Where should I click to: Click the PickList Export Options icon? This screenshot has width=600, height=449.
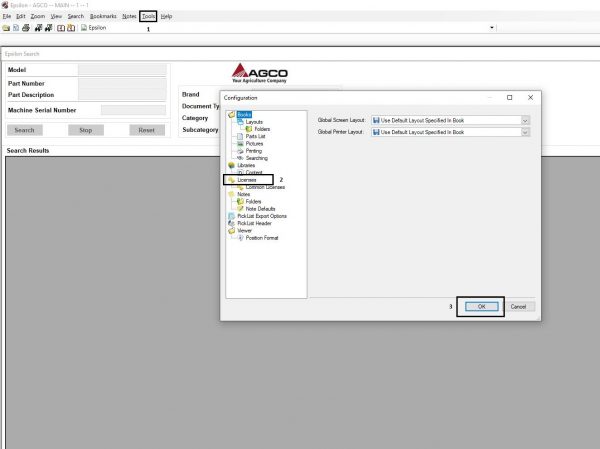pyautogui.click(x=232, y=216)
